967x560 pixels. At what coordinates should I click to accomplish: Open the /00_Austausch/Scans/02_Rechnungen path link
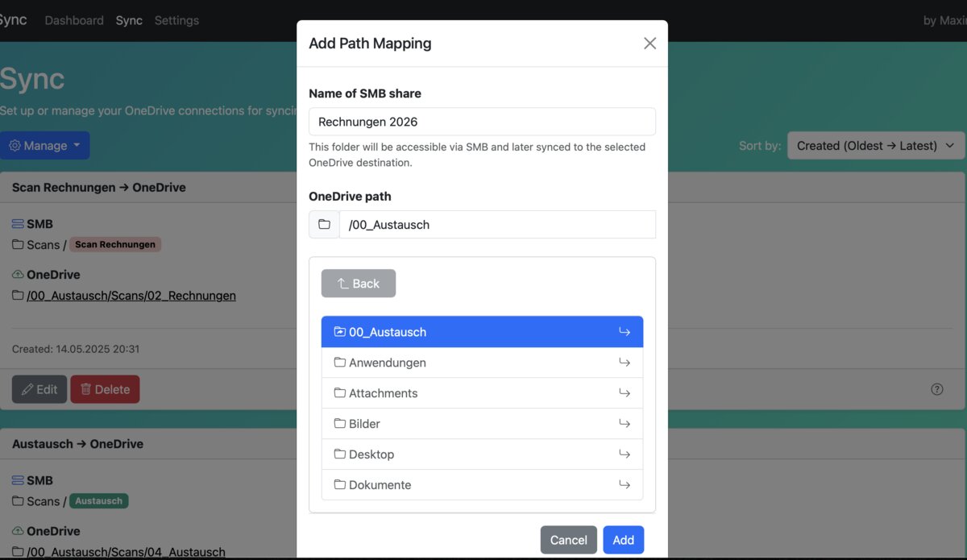click(x=131, y=296)
